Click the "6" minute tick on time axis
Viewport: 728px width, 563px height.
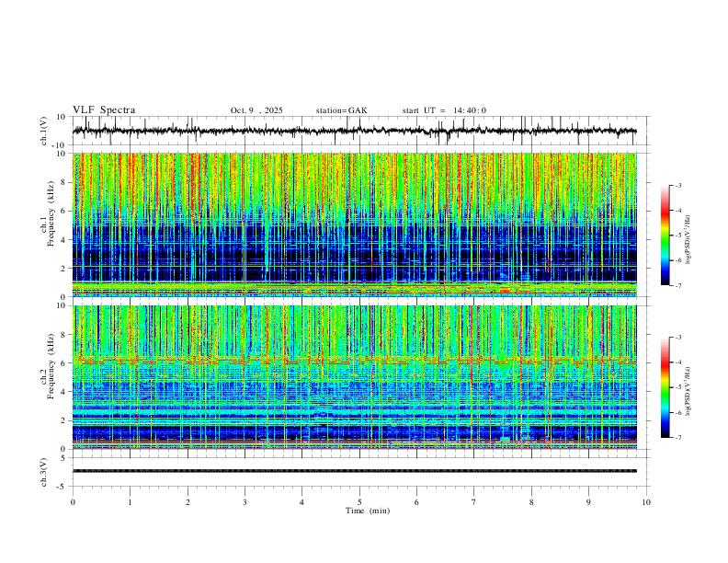416,502
